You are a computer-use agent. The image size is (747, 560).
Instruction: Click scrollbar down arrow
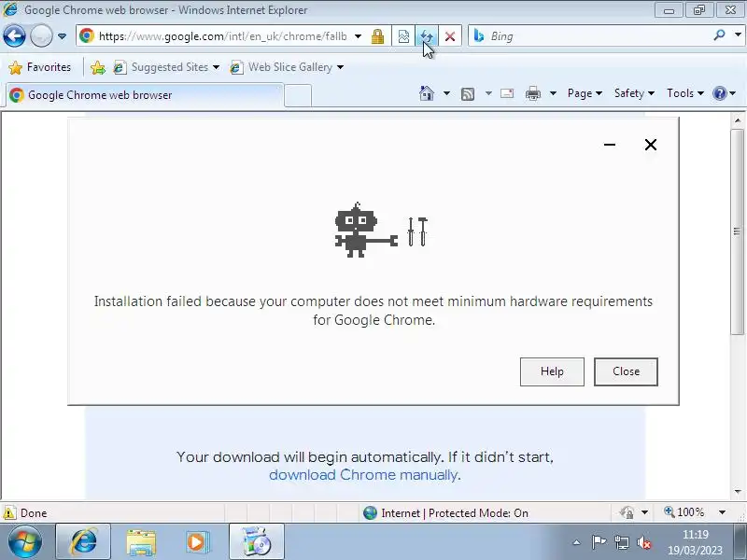(738, 492)
